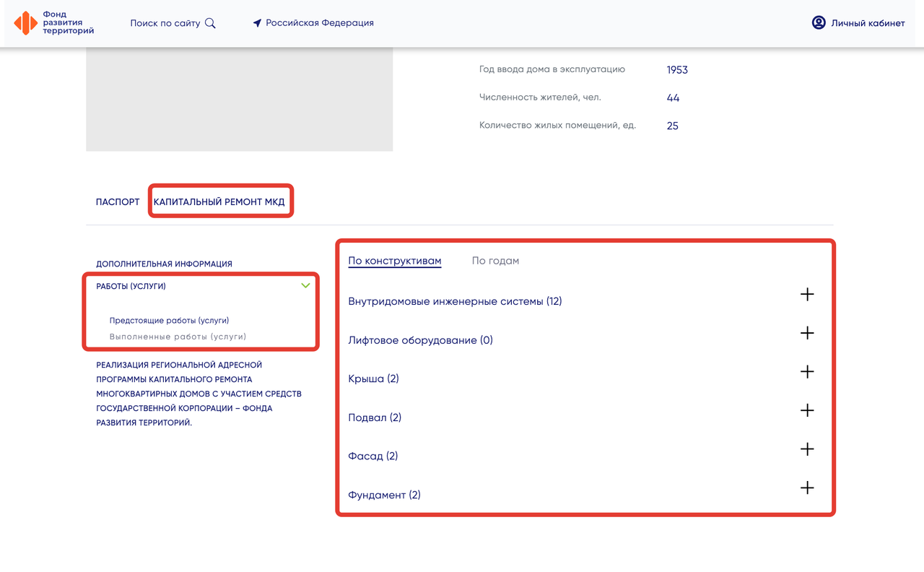
Task: Click Лифтовое оборудование (0) row label
Action: point(420,340)
